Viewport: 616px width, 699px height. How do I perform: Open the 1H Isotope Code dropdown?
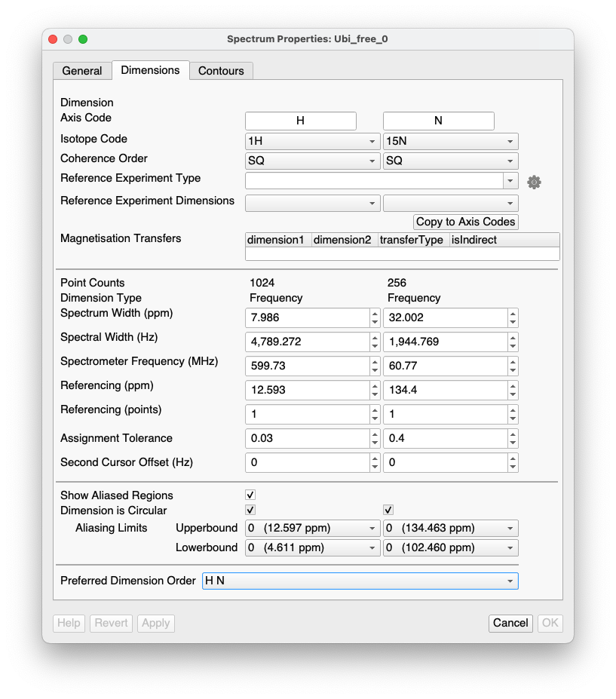[x=312, y=141]
